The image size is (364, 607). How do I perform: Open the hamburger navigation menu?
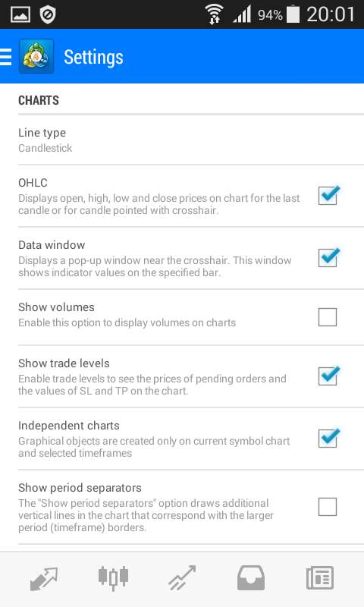pyautogui.click(x=6, y=57)
